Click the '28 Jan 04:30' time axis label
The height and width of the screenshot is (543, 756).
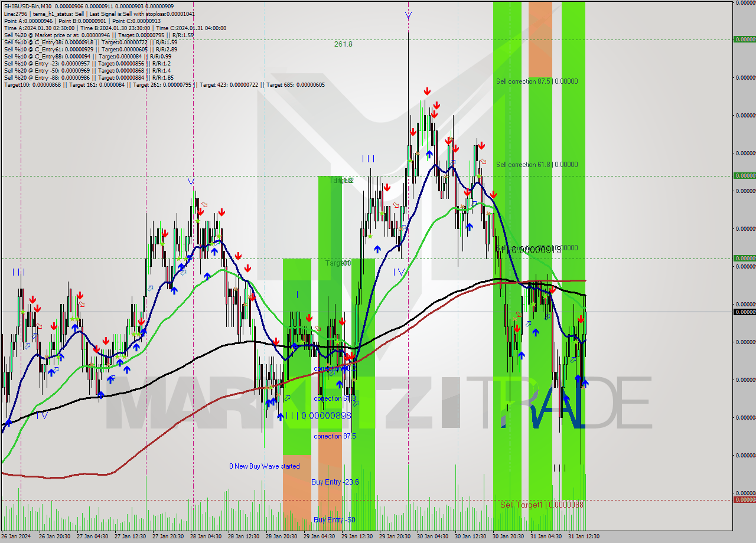pyautogui.click(x=206, y=537)
